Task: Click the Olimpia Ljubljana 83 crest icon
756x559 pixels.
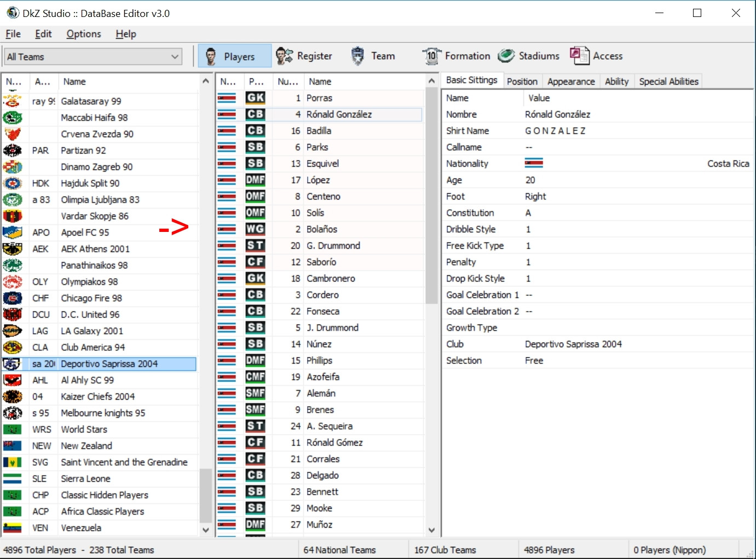Action: [13, 200]
